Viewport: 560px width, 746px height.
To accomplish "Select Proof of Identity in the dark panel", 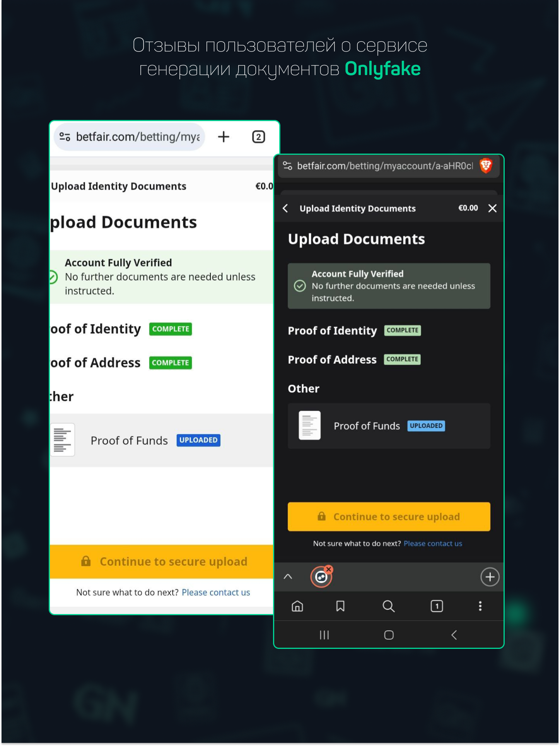I will (332, 331).
